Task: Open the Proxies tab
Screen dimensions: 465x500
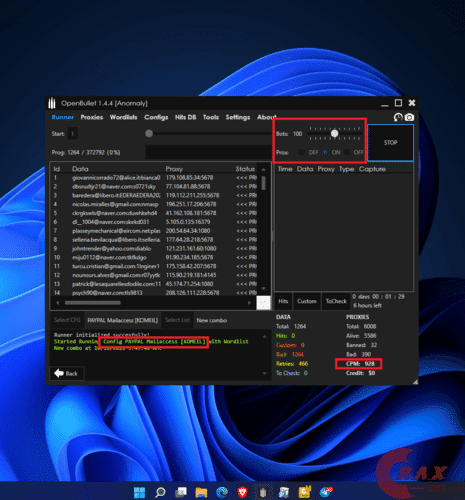Action: point(92,117)
